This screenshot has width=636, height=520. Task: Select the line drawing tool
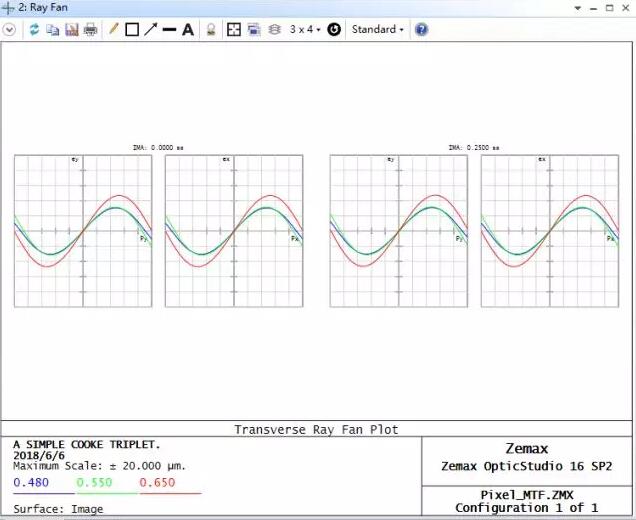[x=169, y=29]
